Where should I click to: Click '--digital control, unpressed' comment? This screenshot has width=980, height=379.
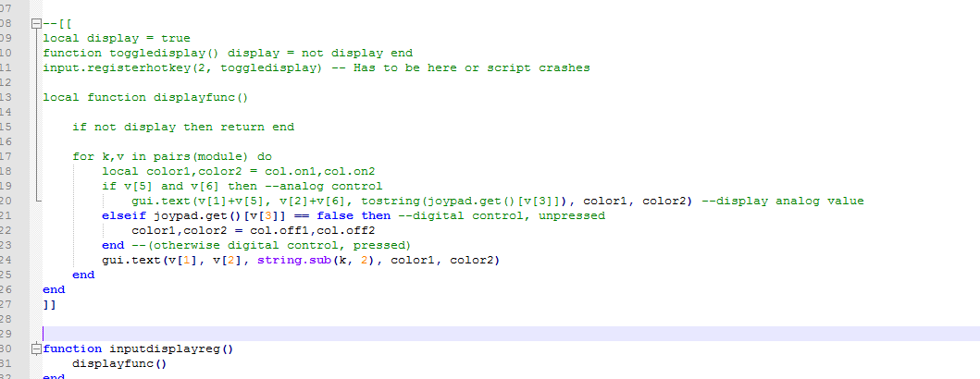502,216
